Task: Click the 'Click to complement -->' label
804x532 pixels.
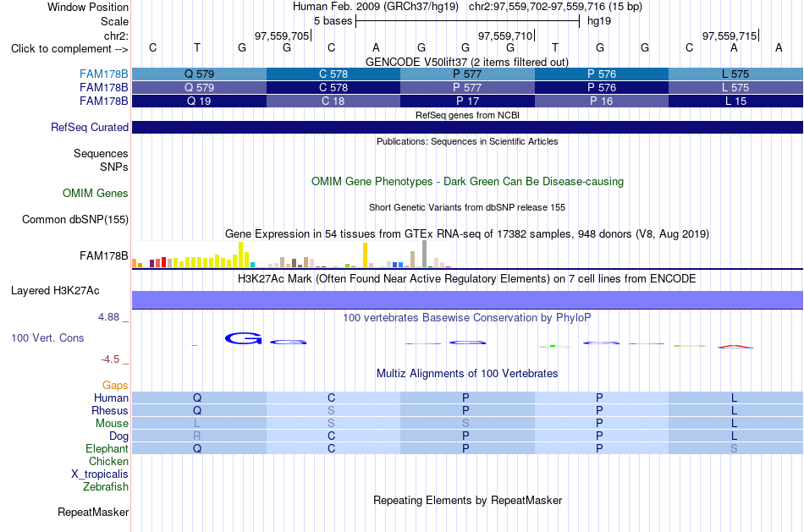Action: pos(69,49)
